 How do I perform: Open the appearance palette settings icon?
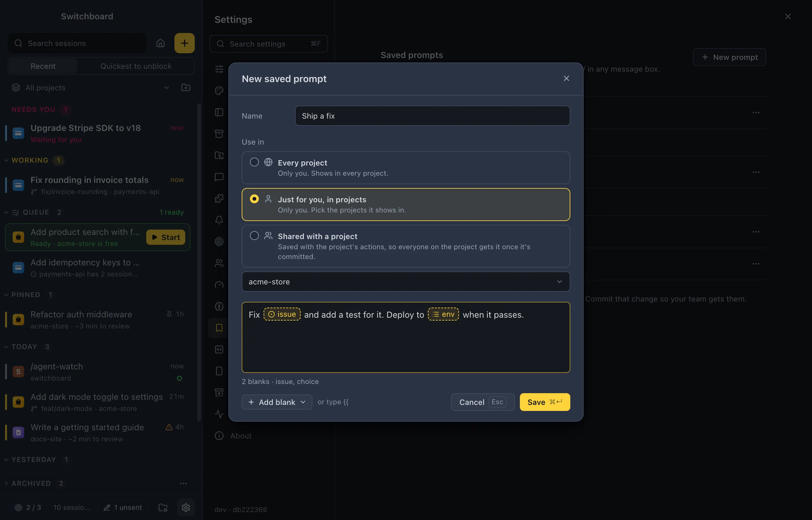click(x=219, y=90)
